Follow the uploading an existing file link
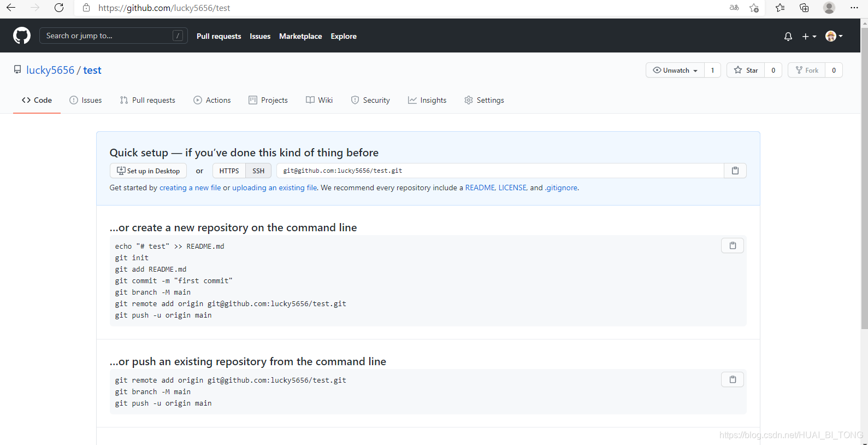This screenshot has height=445, width=868. (x=275, y=188)
